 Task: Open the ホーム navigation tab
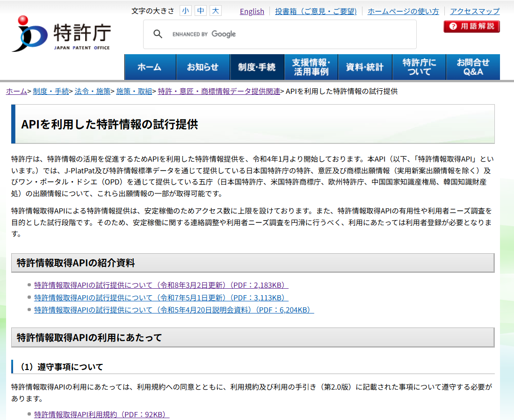[x=150, y=67]
